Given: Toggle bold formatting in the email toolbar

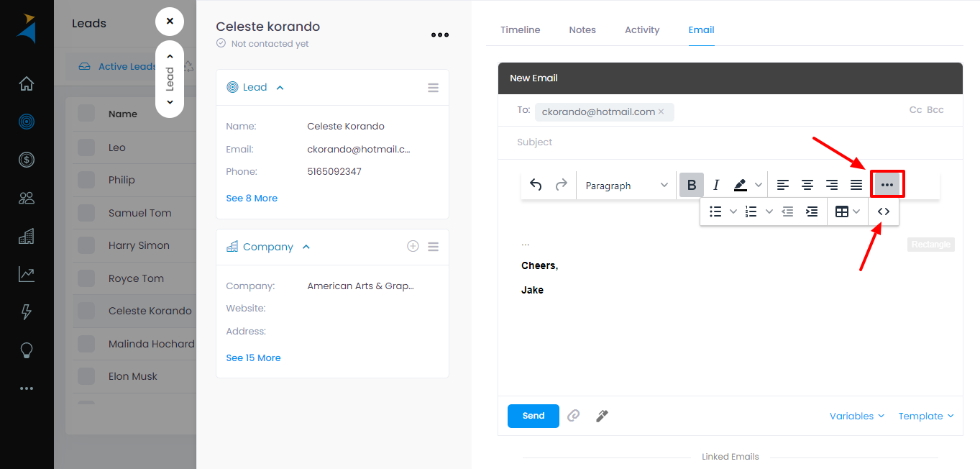Looking at the screenshot, I should 691,185.
